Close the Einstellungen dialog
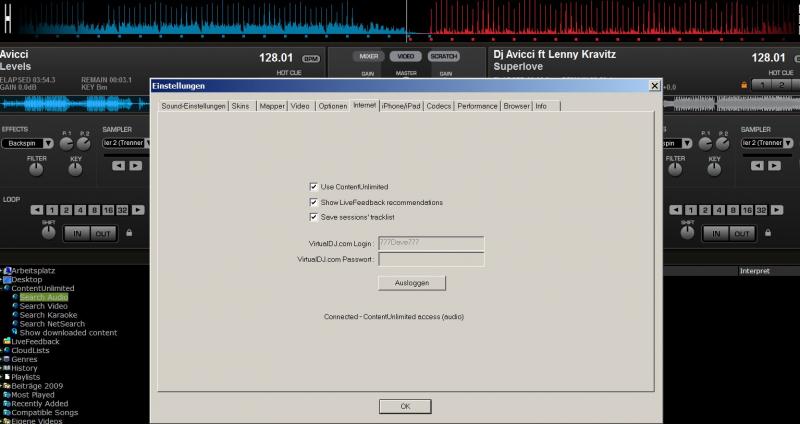800x424 pixels. 655,86
